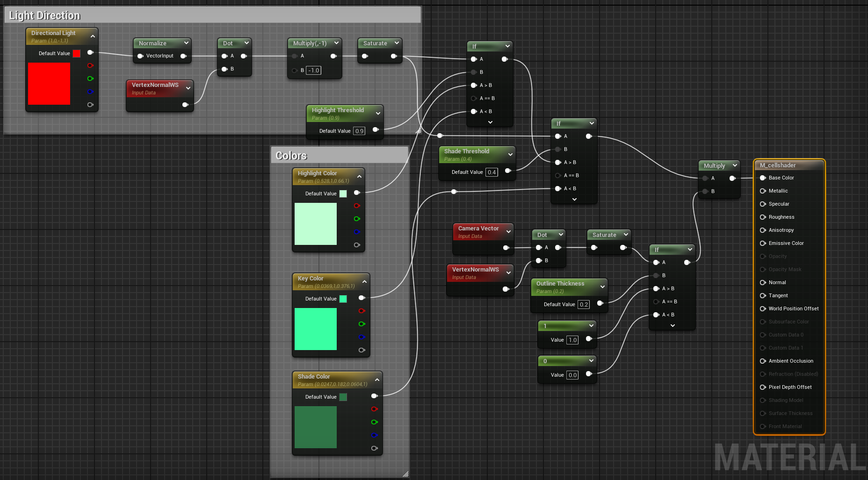Expand the Normalize node chevron
The height and width of the screenshot is (480, 868).
186,43
